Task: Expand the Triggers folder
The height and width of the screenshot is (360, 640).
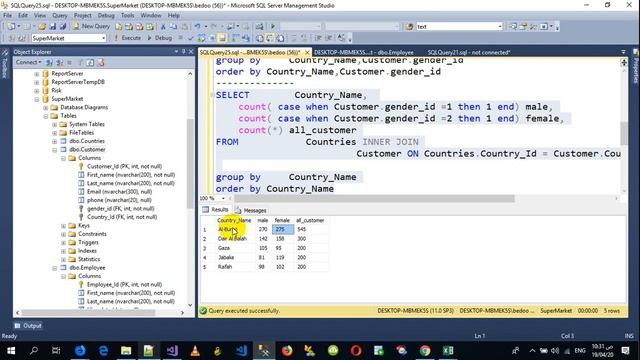Action: tap(64, 242)
